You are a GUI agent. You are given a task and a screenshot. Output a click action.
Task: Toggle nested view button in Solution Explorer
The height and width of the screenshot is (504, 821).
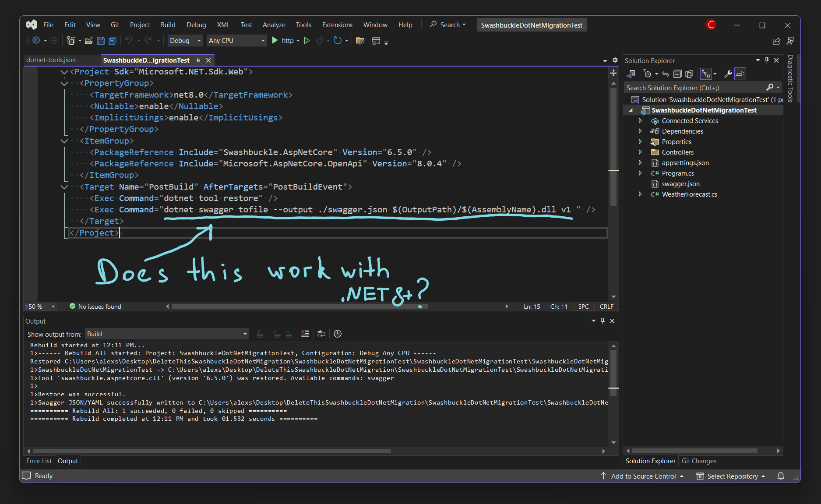(705, 74)
